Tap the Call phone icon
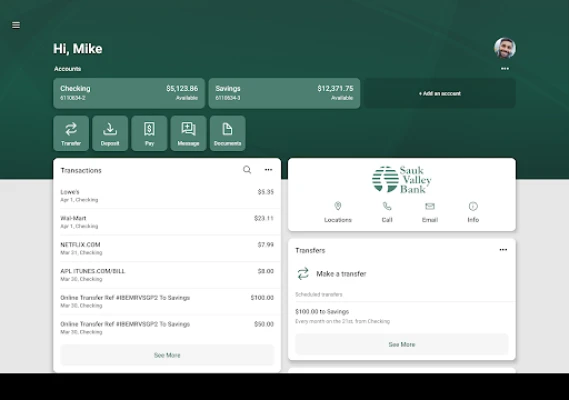The width and height of the screenshot is (569, 400). (x=387, y=206)
